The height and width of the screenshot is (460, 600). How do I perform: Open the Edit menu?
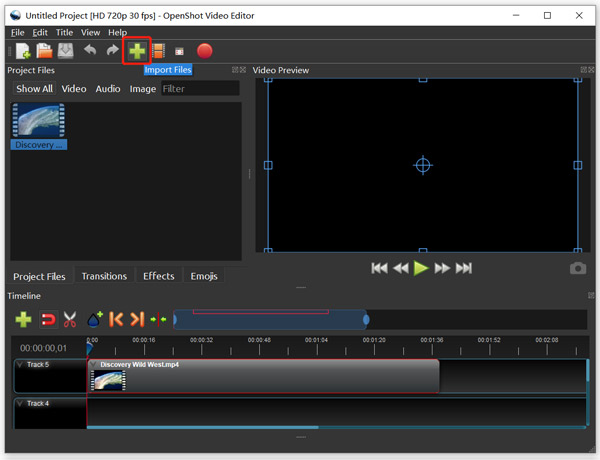[40, 33]
